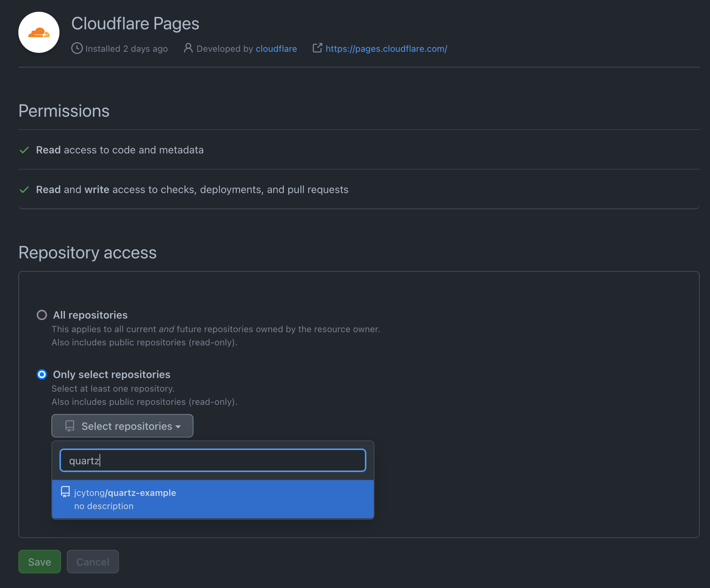710x588 pixels.
Task: Click the person icon beside Developed by
Action: [x=188, y=48]
